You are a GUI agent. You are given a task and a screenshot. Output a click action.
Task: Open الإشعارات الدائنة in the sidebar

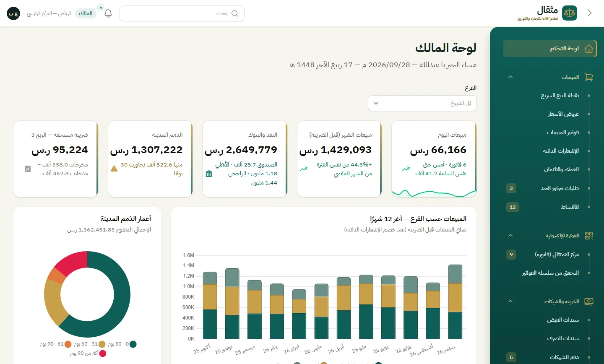click(x=550, y=151)
